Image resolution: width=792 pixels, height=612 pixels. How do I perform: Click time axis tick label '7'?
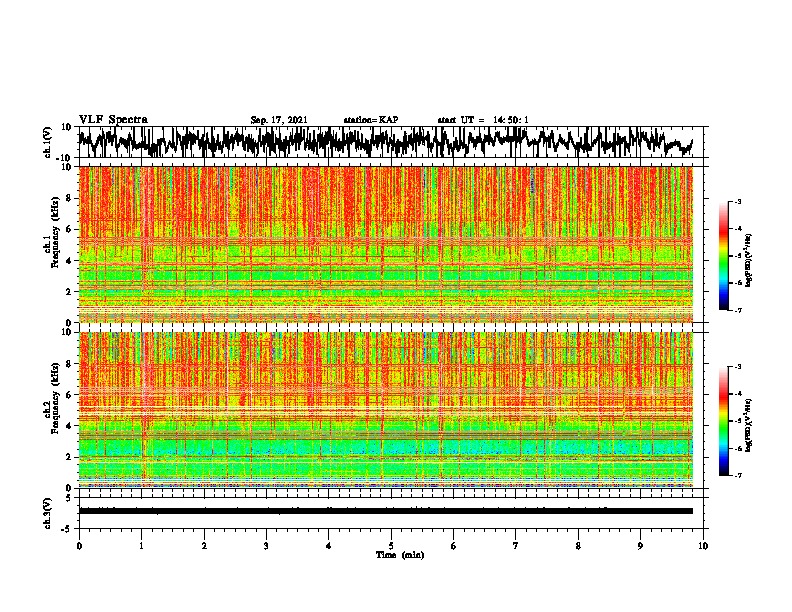click(516, 546)
